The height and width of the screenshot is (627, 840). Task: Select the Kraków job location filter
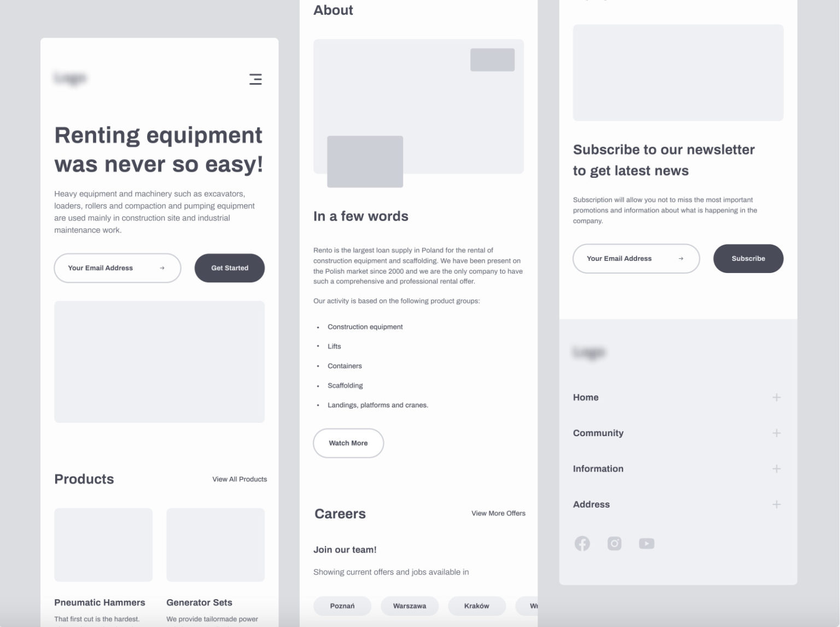[x=476, y=606]
